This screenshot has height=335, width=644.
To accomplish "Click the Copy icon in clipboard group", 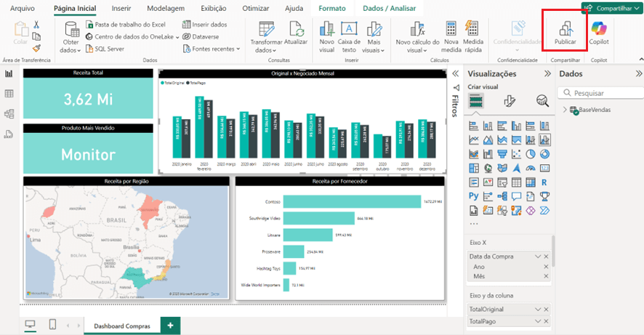I will pos(36,36).
